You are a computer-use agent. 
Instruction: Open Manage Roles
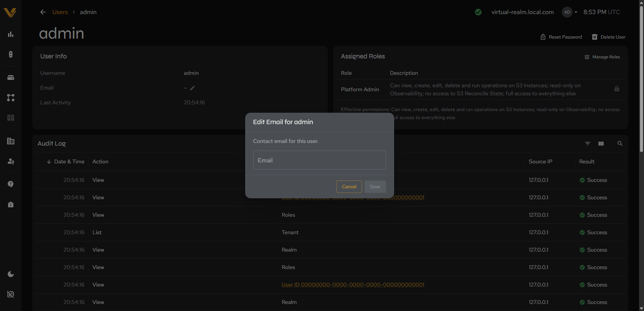(602, 57)
